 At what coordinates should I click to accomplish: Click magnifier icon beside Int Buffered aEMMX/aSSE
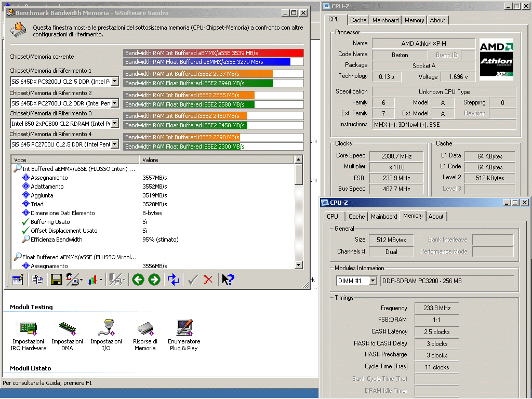(x=17, y=168)
